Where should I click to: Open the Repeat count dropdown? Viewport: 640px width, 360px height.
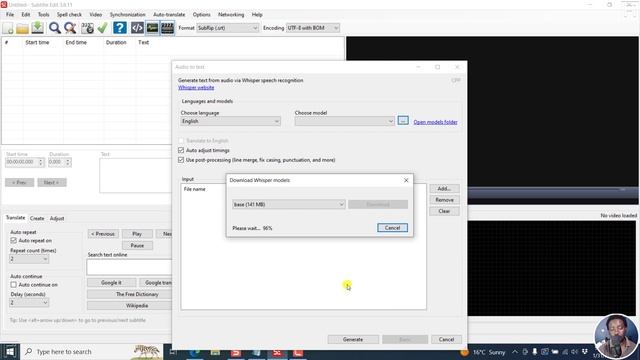pyautogui.click(x=29, y=259)
